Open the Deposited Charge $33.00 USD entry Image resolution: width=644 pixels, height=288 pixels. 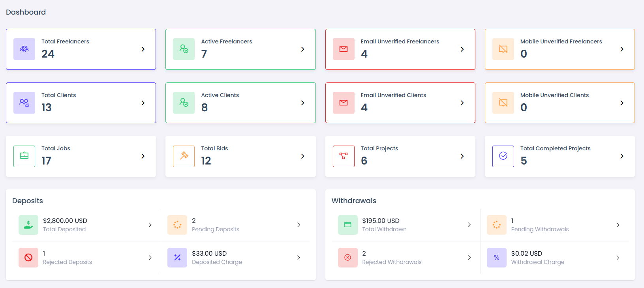[209, 254]
